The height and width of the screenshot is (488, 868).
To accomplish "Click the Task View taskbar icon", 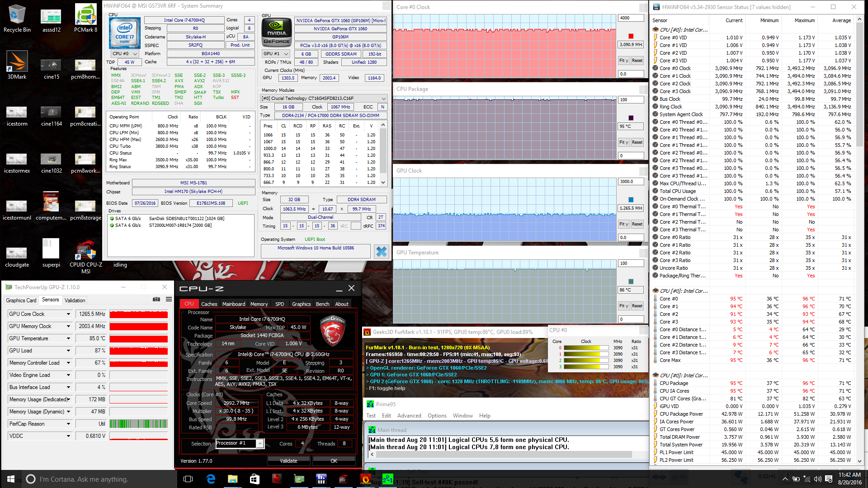I will tap(189, 479).
